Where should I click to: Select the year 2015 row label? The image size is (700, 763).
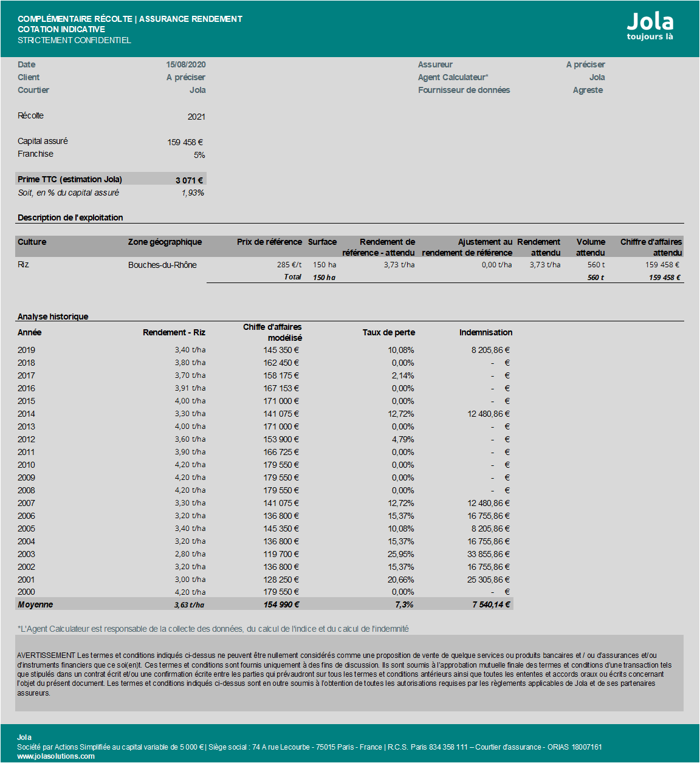26,401
